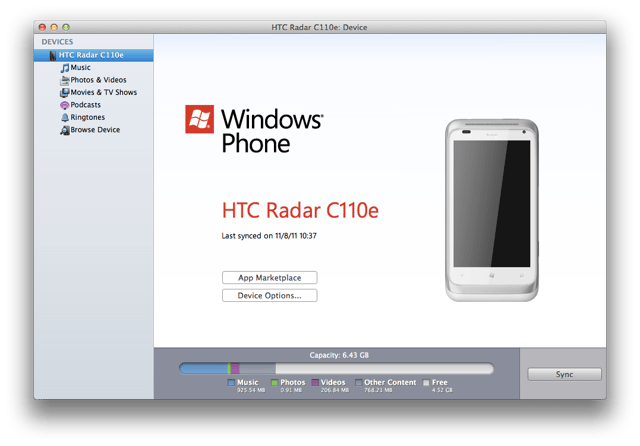Click the HTC Radar phone image
This screenshot has width=640, height=446.
click(x=492, y=210)
